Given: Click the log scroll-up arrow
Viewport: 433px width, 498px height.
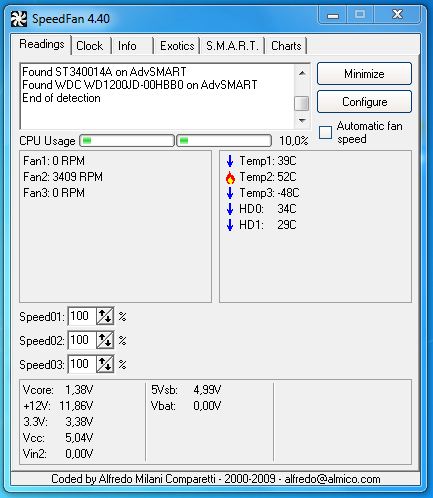Looking at the screenshot, I should (302, 73).
